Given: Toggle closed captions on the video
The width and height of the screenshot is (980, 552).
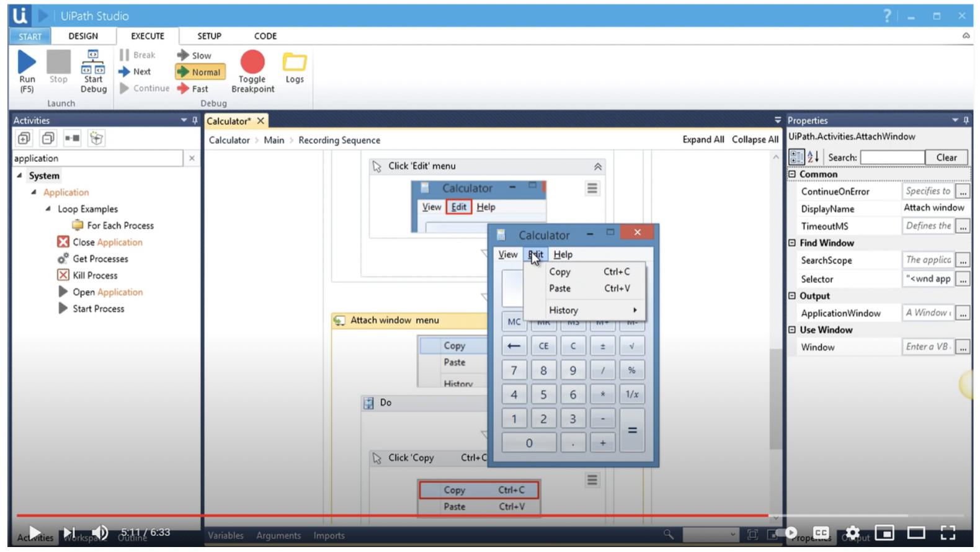Looking at the screenshot, I should coord(821,533).
